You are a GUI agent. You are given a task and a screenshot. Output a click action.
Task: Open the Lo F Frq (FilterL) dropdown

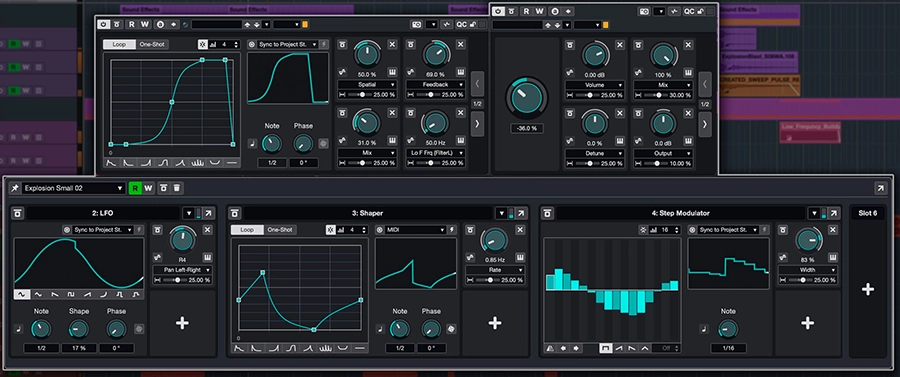tap(436, 153)
